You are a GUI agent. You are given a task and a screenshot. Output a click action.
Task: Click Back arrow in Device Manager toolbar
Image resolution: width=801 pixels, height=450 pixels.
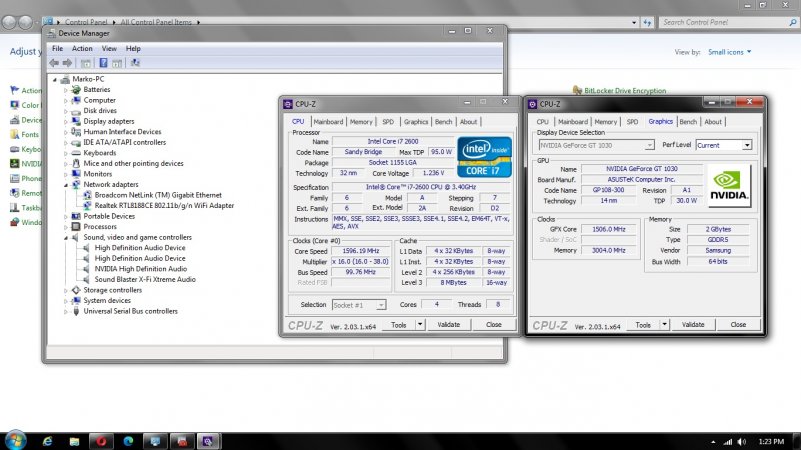54,63
